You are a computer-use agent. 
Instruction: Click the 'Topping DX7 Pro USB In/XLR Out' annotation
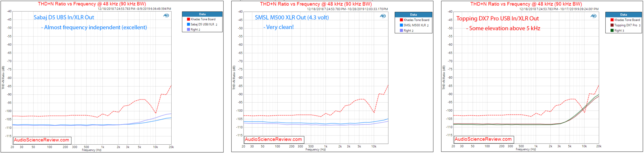[x=498, y=18]
